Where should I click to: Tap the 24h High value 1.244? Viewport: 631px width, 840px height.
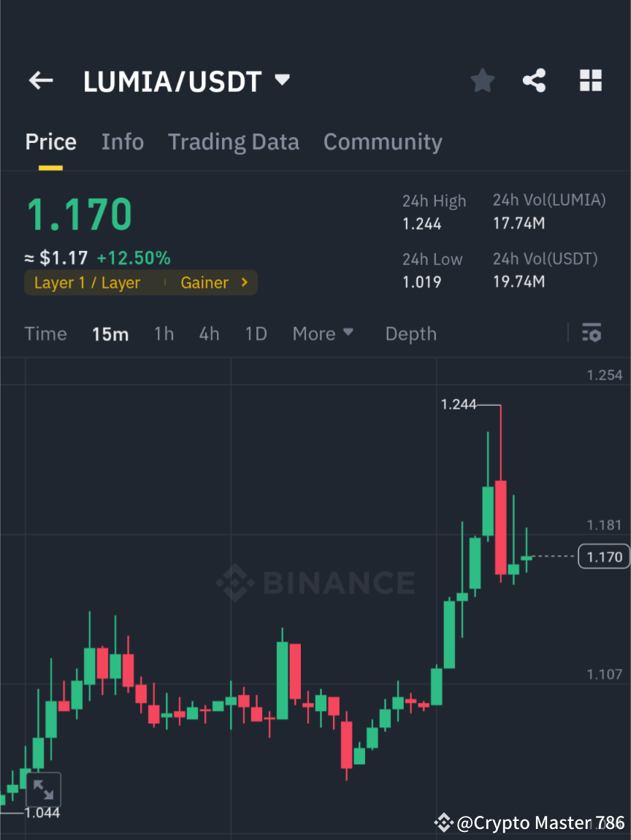(421, 223)
